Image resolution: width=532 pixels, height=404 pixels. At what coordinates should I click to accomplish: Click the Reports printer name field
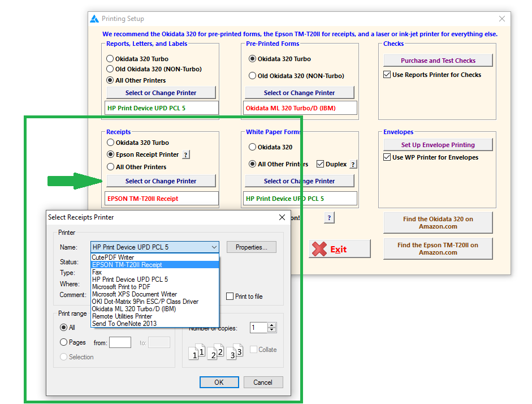click(162, 108)
